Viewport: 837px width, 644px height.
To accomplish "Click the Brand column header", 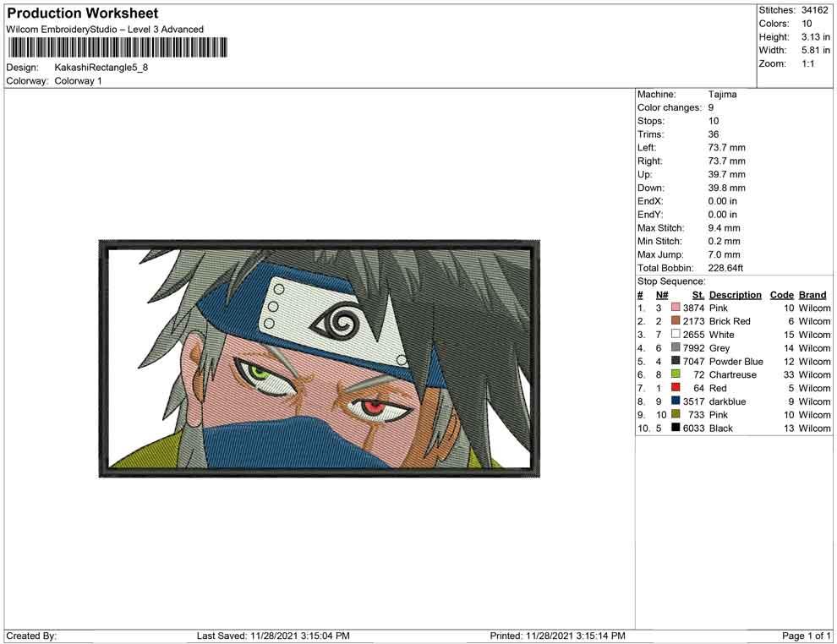I will pyautogui.click(x=812, y=294).
